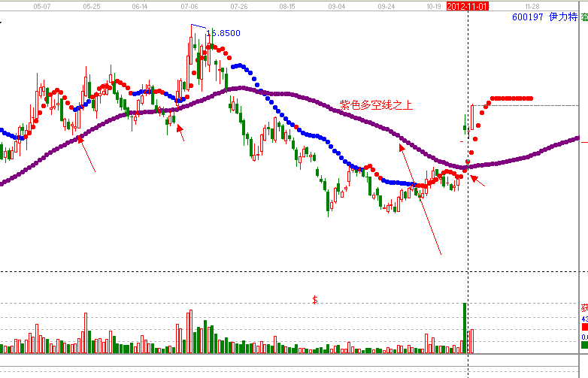Screen dimensions: 588x378
Task: Jump to the 09-24 date marker
Action: click(x=386, y=5)
